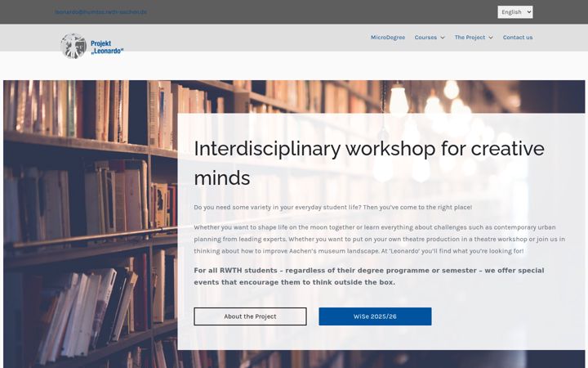Click paragraph beginning 'Whether you want to shape life'
This screenshot has width=588, height=368.
click(379, 239)
